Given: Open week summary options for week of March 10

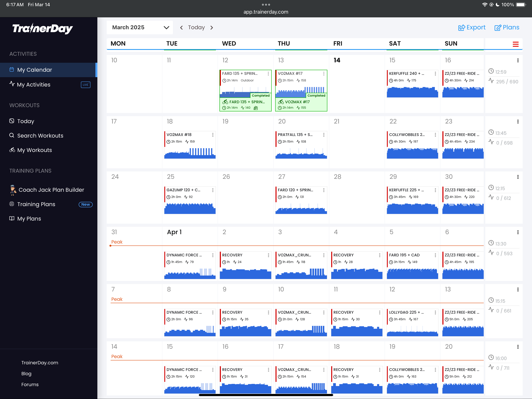Looking at the screenshot, I should [518, 60].
